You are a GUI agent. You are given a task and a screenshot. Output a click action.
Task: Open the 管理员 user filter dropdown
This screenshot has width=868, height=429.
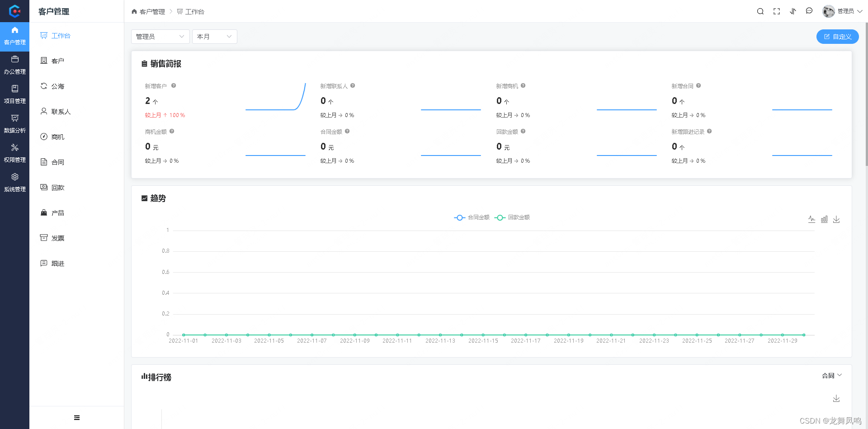point(160,37)
